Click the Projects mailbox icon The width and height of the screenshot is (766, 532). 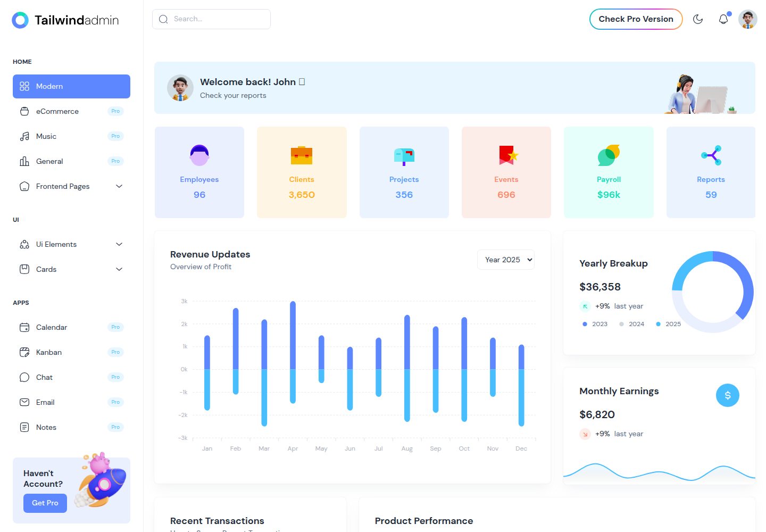pos(404,156)
